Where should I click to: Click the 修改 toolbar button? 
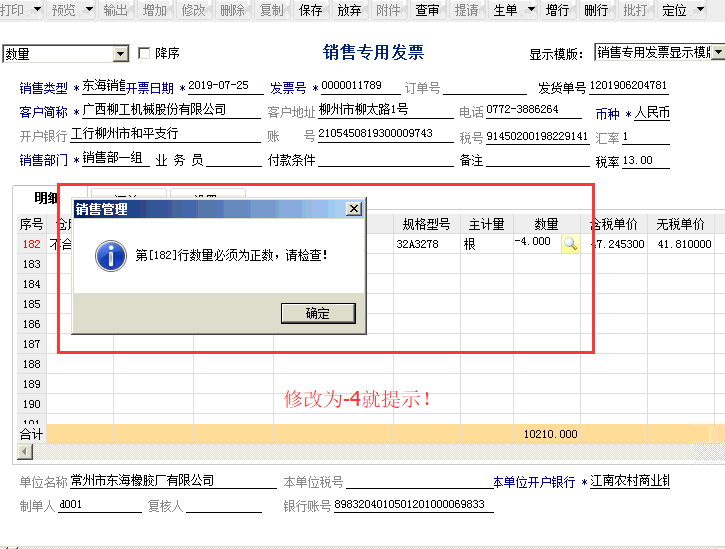pos(193,10)
